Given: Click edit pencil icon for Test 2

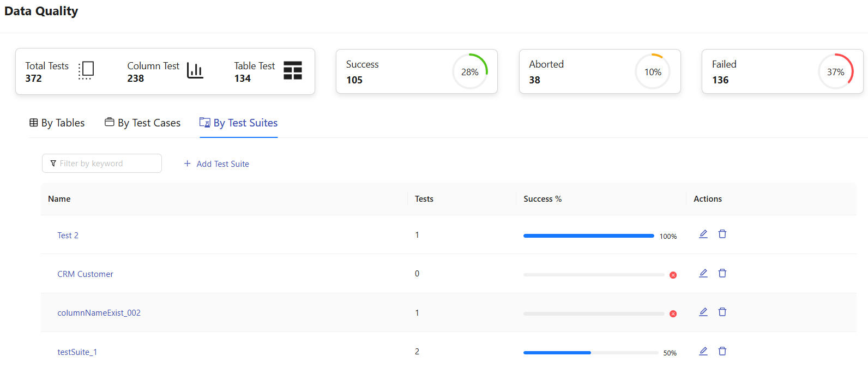Looking at the screenshot, I should 703,234.
